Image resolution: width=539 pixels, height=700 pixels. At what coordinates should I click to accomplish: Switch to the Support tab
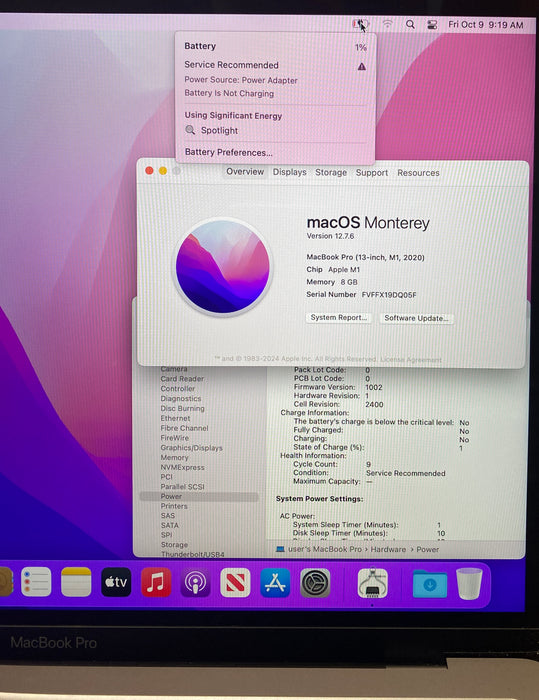[x=372, y=173]
